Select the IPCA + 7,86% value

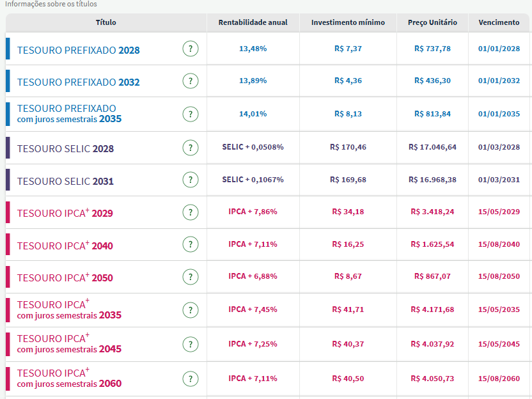[253, 212]
